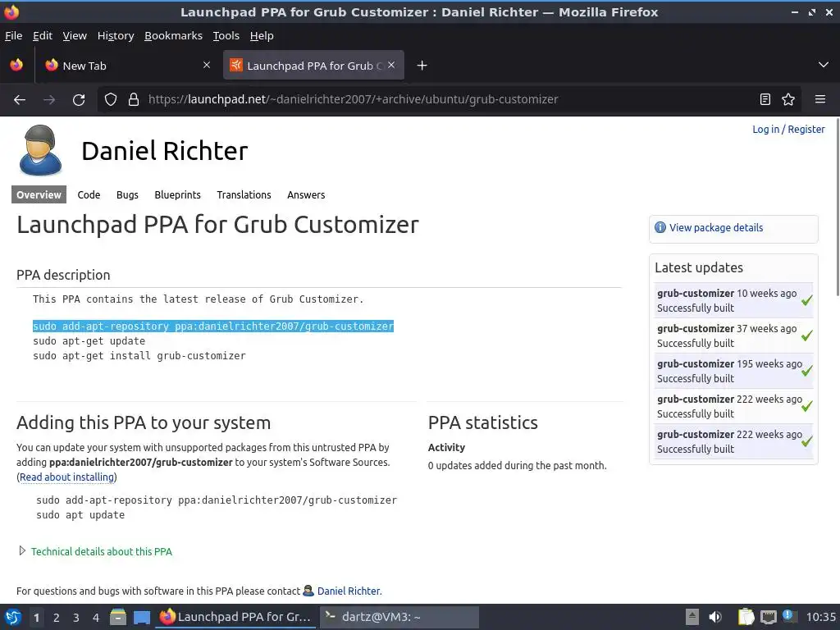Go to the Code tab
The height and width of the screenshot is (630, 840).
(89, 194)
